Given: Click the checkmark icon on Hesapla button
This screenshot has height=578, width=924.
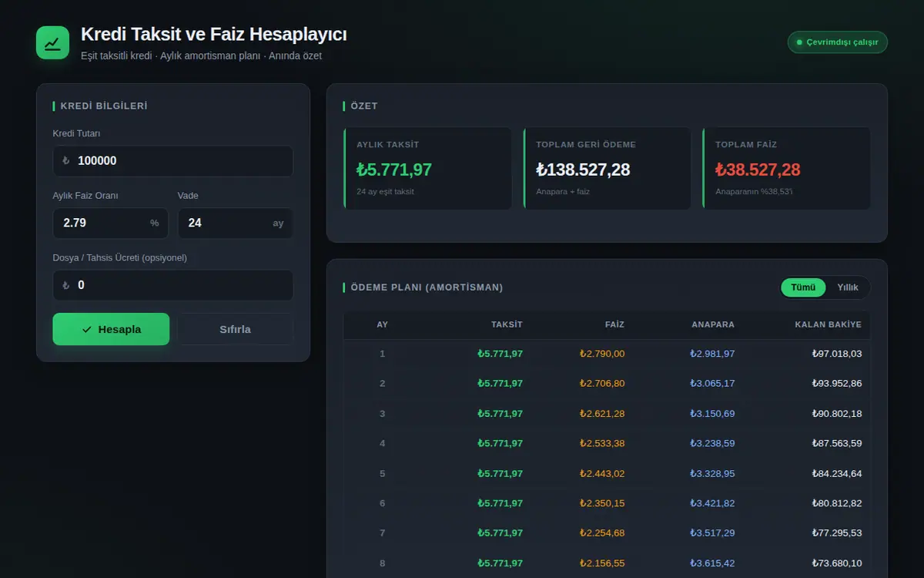Looking at the screenshot, I should [86, 329].
